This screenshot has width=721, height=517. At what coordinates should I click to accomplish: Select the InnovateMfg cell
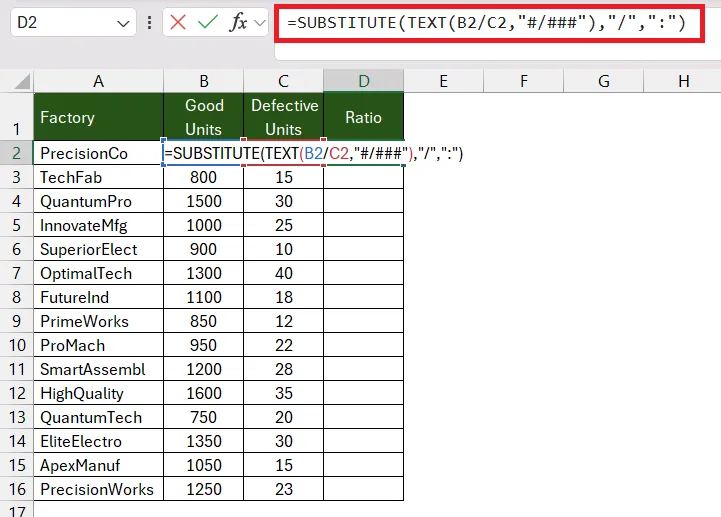tap(98, 225)
